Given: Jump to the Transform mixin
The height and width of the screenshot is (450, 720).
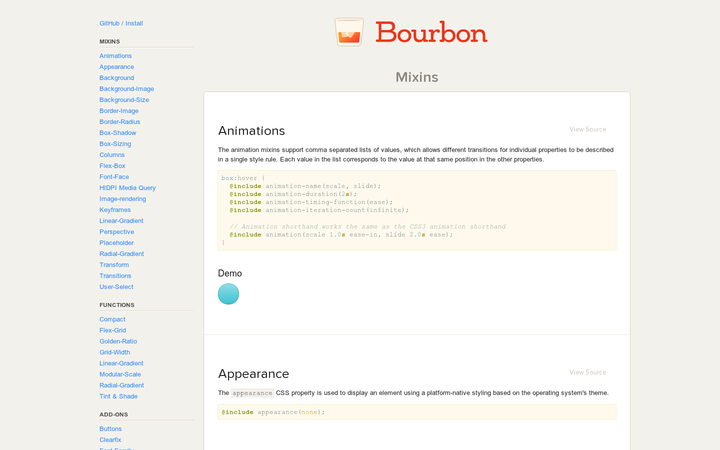Looking at the screenshot, I should pyautogui.click(x=114, y=265).
